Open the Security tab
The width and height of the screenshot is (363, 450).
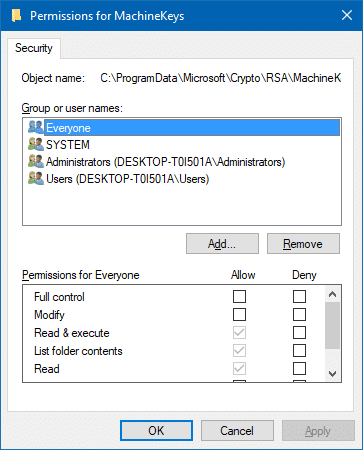point(34,48)
